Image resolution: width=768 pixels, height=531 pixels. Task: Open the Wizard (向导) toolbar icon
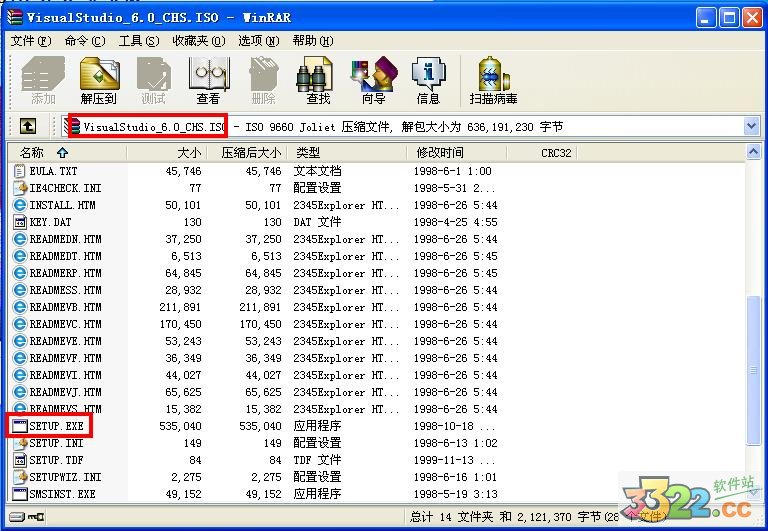coord(374,81)
